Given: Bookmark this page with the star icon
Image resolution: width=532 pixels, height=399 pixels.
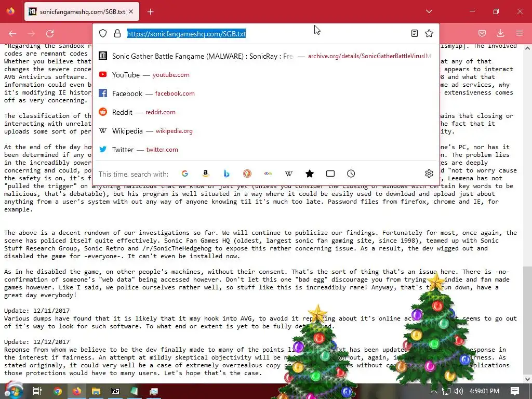Looking at the screenshot, I should 429,33.
